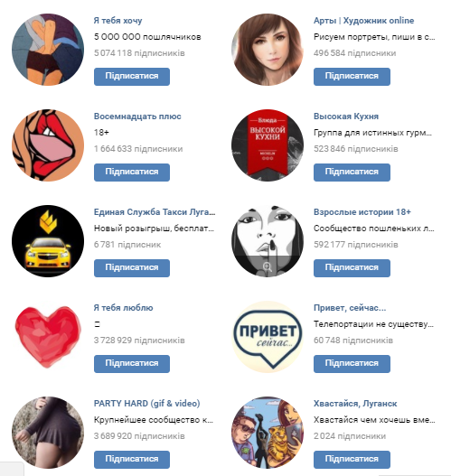Open the painted girl portrait avatar
The image size is (451, 476).
(268, 50)
